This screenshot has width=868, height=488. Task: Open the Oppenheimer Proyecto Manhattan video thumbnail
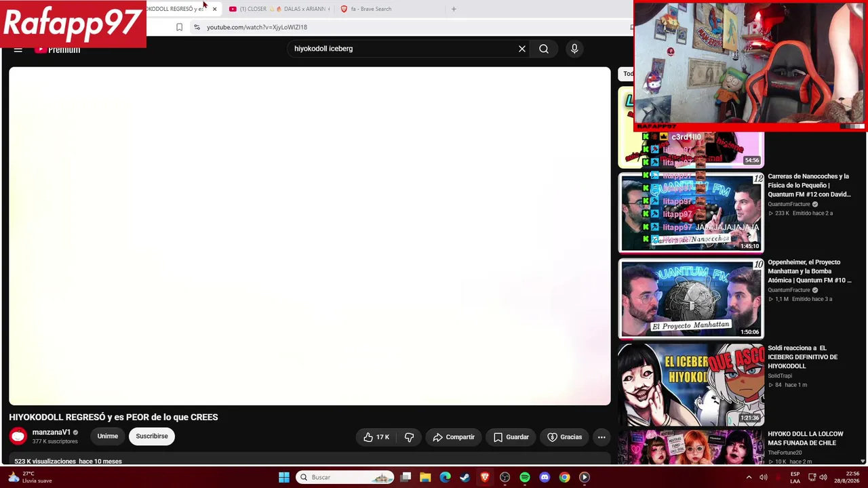[x=691, y=299]
